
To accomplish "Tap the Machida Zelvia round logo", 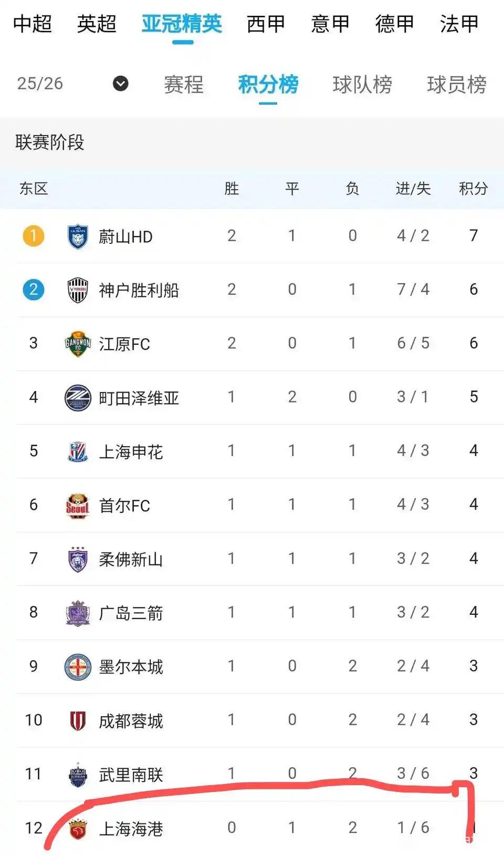I will pos(78,398).
